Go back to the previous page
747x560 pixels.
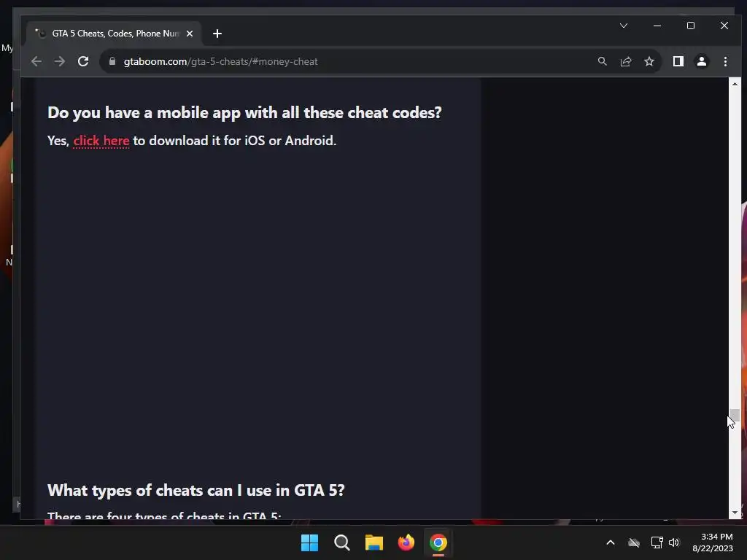36,61
